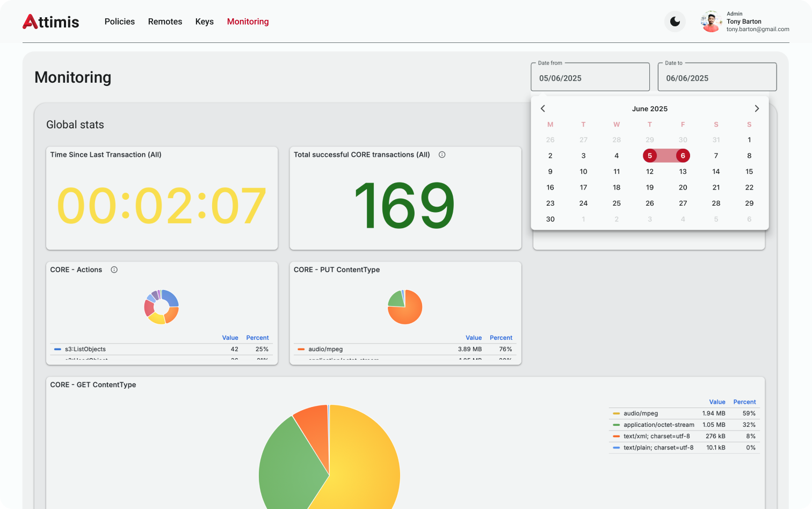Pick June 18 in the calendar

617,187
